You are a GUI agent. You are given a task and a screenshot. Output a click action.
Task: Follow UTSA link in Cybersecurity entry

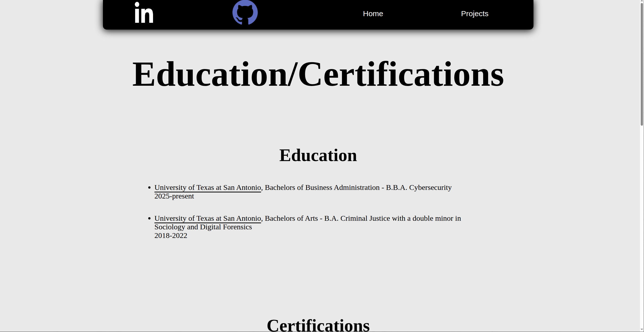(x=207, y=188)
